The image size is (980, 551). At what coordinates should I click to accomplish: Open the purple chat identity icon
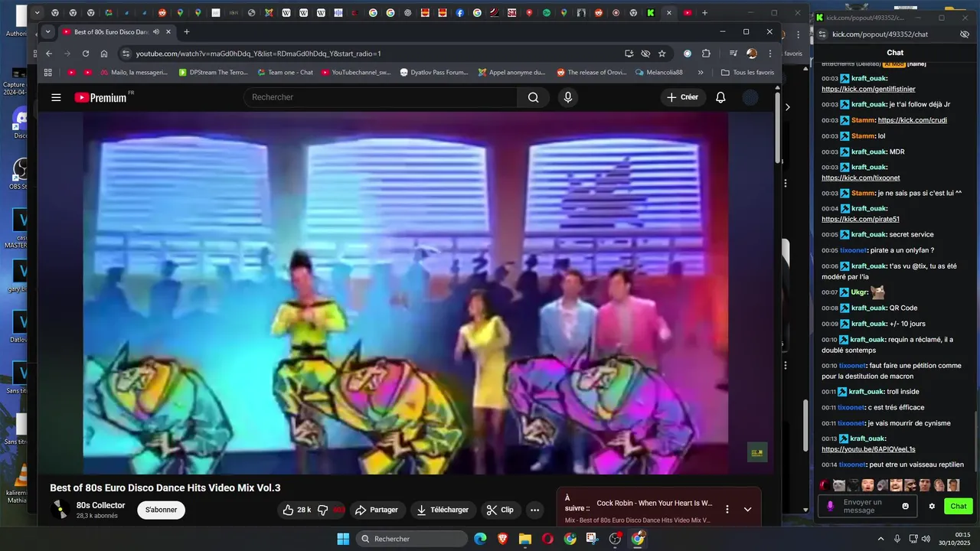(x=831, y=506)
